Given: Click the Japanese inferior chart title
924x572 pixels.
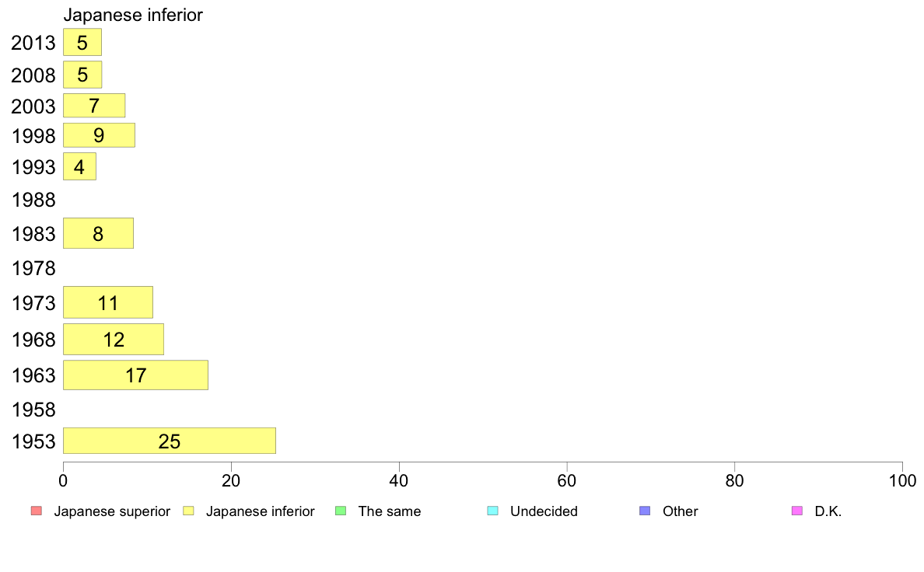Looking at the screenshot, I should click(133, 15).
